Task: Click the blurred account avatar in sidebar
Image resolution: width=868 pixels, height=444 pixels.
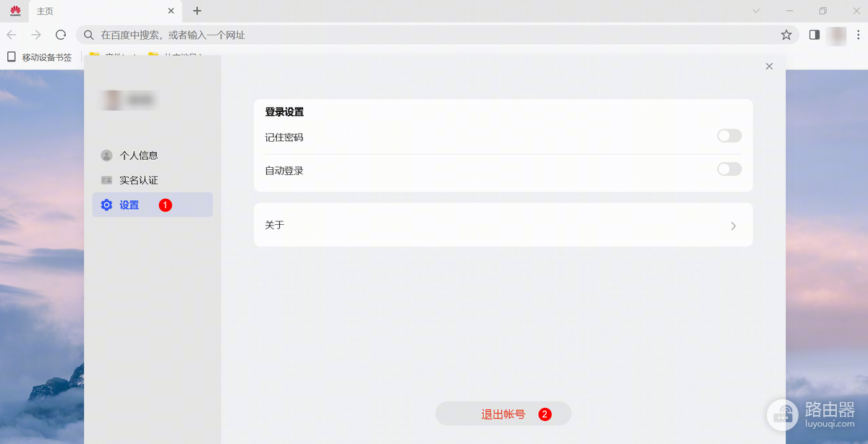Action: pyautogui.click(x=112, y=100)
